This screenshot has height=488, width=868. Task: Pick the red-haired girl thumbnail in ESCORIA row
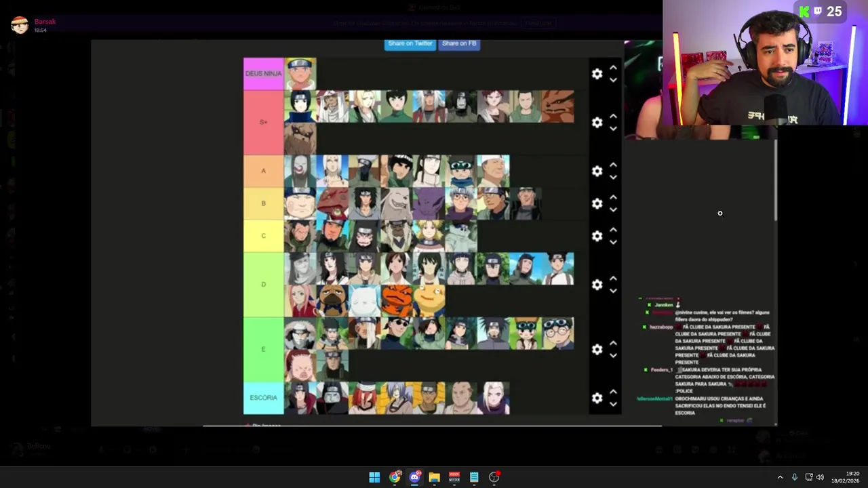coord(365,398)
